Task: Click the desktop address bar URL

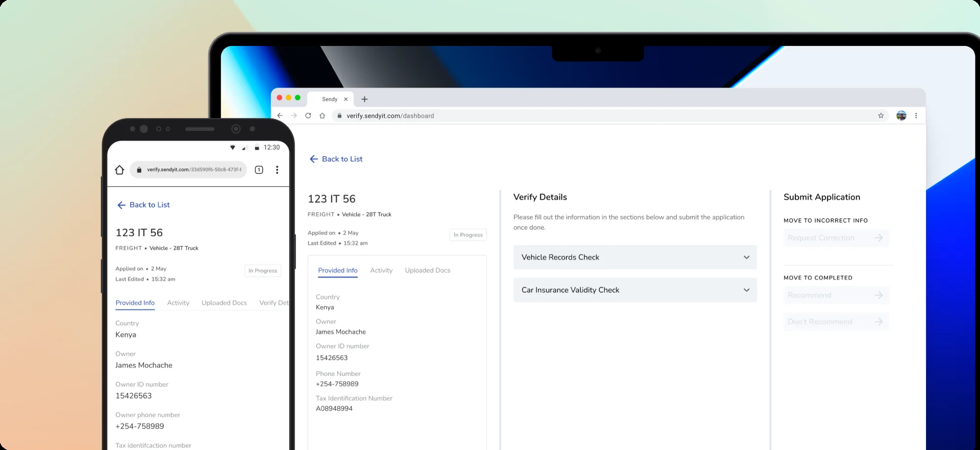Action: tap(390, 116)
